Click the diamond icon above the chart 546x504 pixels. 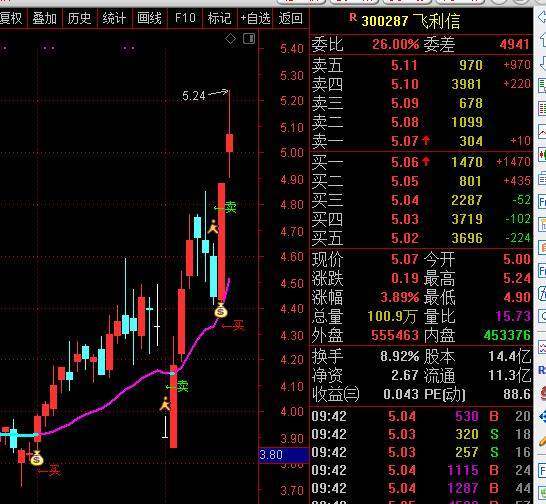coord(231,39)
